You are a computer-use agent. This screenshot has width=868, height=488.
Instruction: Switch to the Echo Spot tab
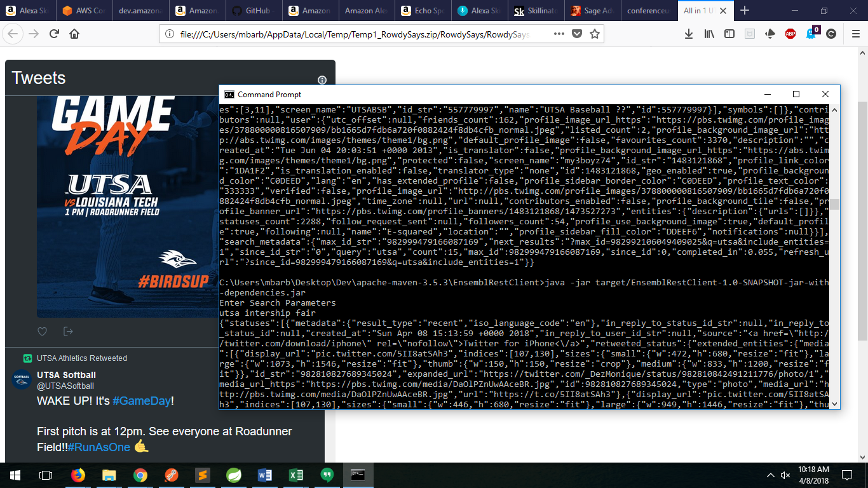pyautogui.click(x=423, y=11)
